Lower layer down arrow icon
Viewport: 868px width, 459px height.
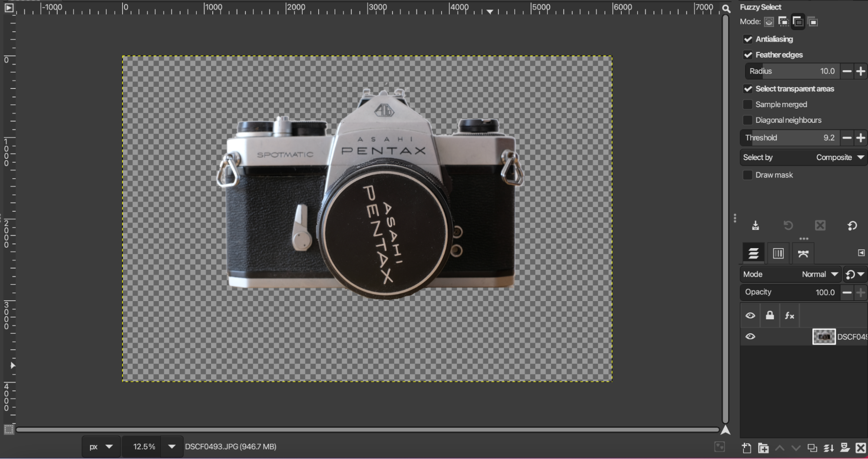[x=795, y=448]
